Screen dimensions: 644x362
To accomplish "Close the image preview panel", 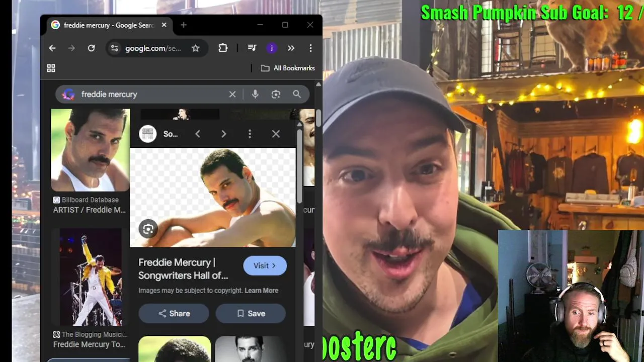I will tap(276, 134).
